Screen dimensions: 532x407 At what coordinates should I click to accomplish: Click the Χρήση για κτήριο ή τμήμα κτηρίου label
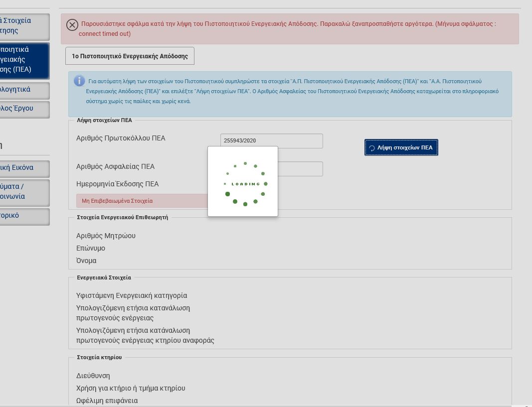click(x=131, y=389)
